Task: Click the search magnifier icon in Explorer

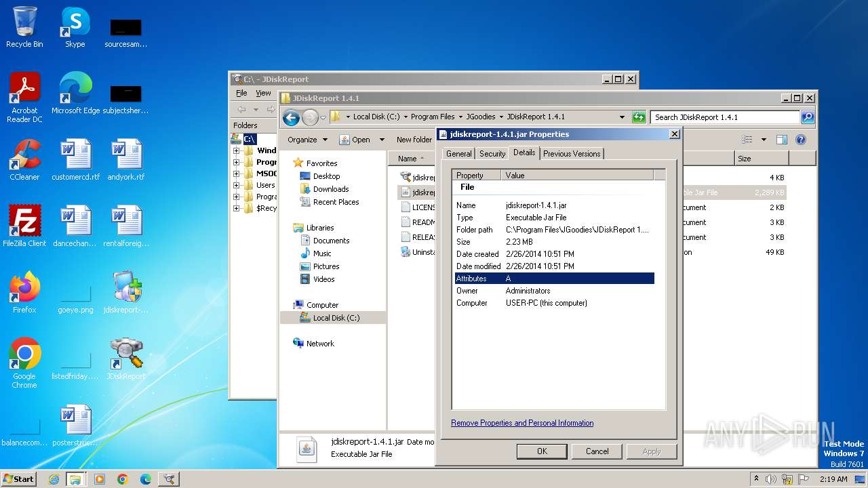Action: click(807, 117)
